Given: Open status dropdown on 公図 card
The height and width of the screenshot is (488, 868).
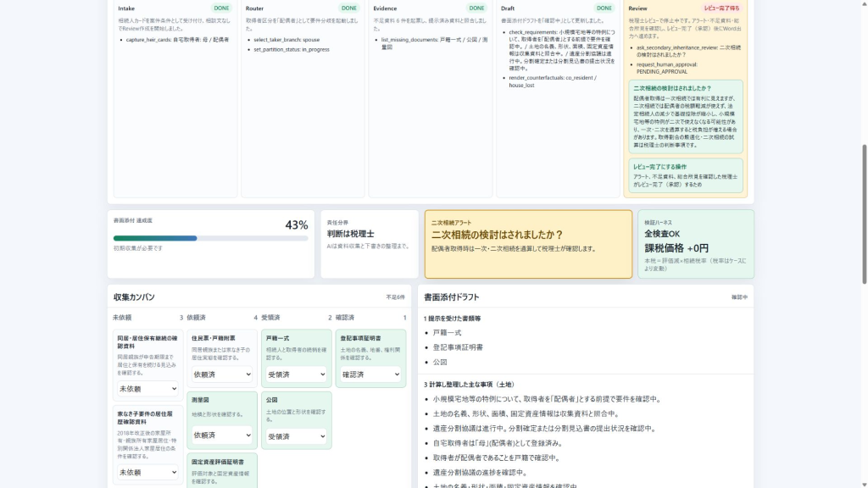Looking at the screenshot, I should point(296,436).
